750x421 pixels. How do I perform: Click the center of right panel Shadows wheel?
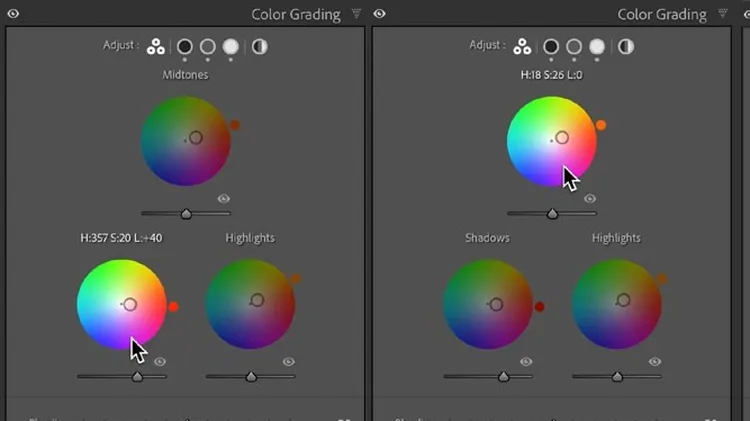pyautogui.click(x=496, y=303)
